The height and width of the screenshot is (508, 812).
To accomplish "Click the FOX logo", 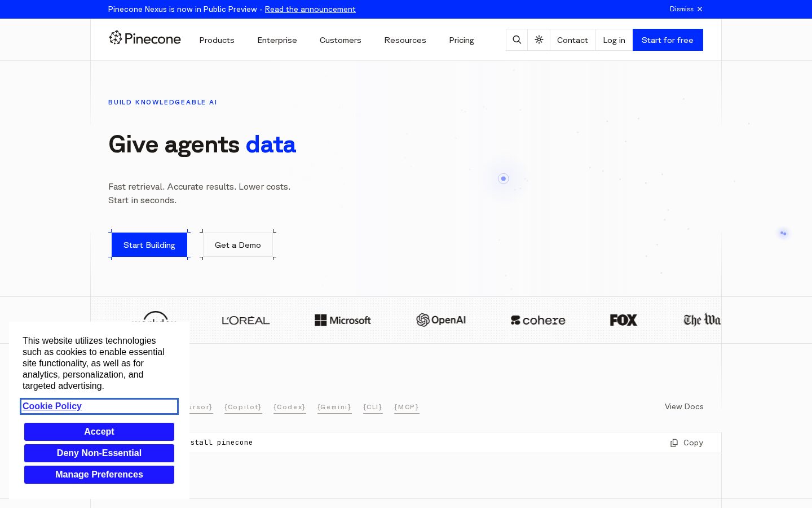I will tap(623, 320).
